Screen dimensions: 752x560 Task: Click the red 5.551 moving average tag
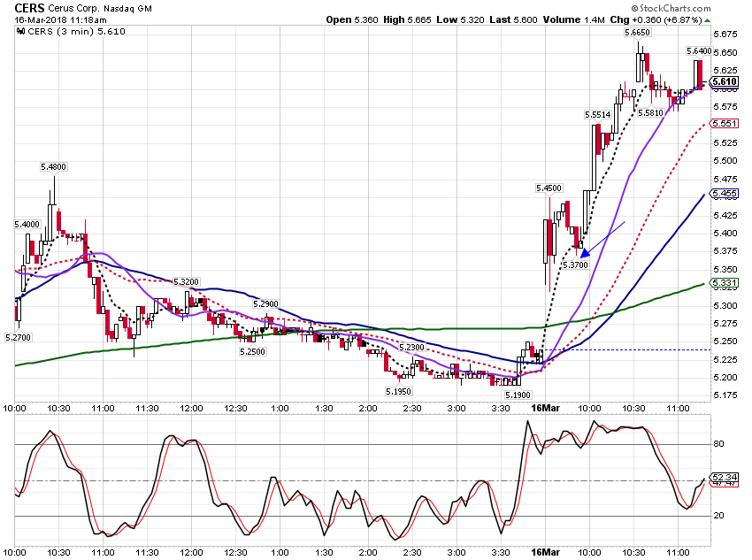tap(725, 123)
